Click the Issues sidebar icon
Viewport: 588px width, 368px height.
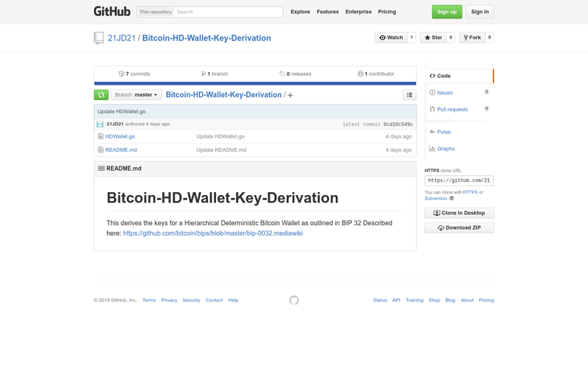(432, 93)
